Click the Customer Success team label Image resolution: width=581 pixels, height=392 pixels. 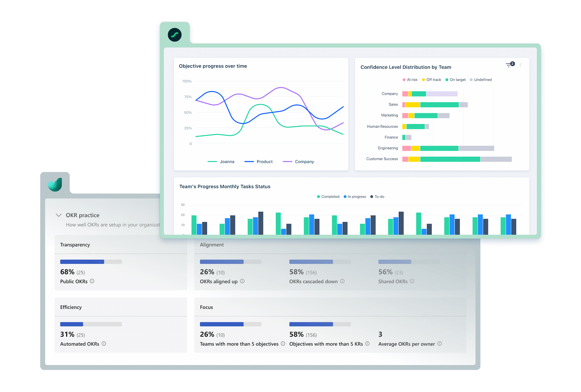(x=382, y=159)
